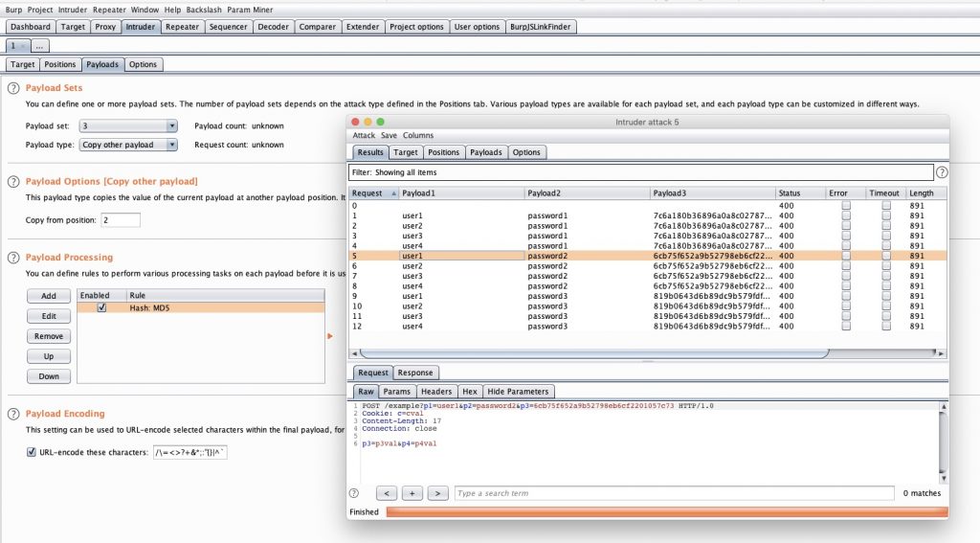Switch to Response tab in attack window
980x543 pixels.
coord(415,373)
